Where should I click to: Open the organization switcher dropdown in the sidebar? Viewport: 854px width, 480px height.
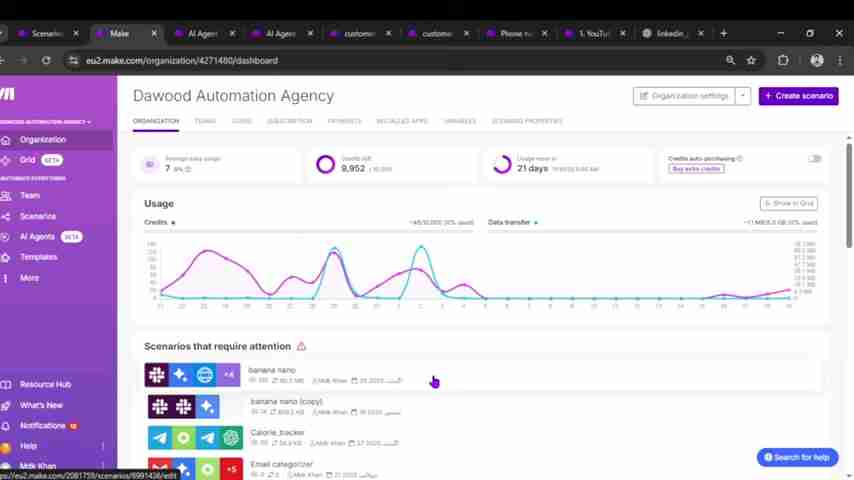click(45, 121)
